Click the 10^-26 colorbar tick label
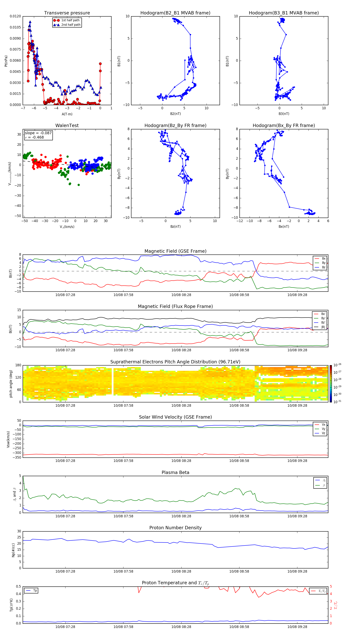351x644 pixels. click(337, 365)
